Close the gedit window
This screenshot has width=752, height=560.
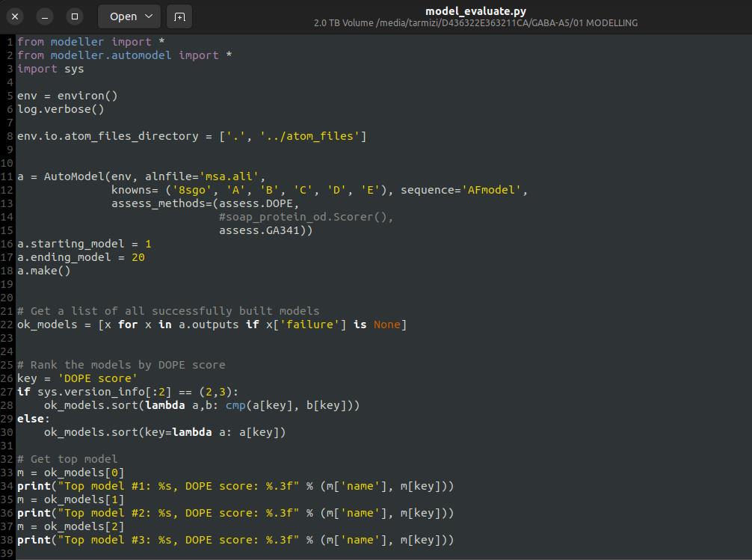(15, 16)
